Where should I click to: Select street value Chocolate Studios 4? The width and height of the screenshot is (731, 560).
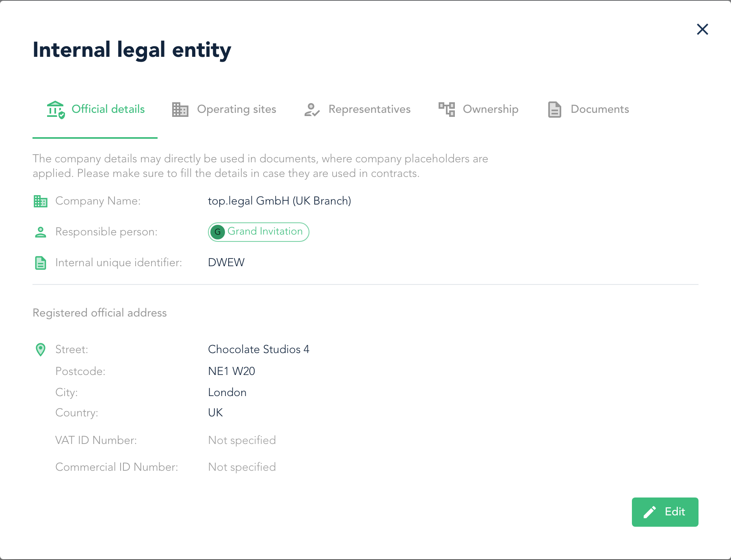click(259, 349)
